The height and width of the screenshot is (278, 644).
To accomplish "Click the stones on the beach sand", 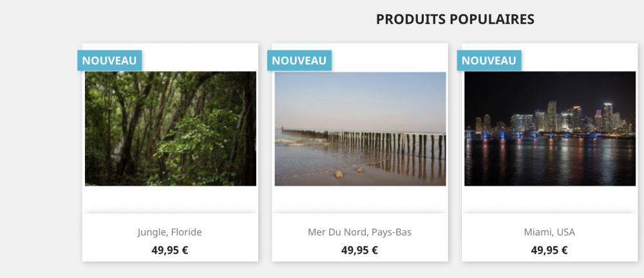I will pos(339,174).
